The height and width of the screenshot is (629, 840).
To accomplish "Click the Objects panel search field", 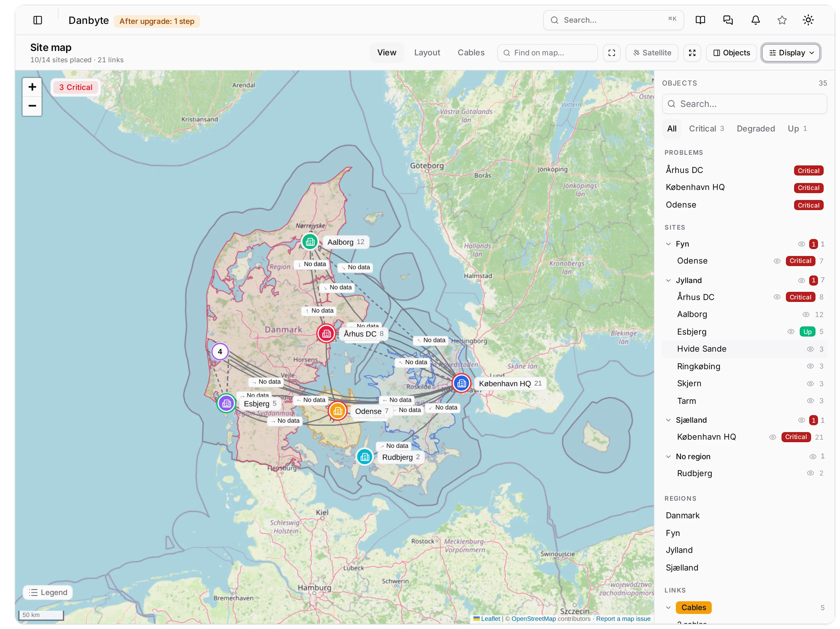I will (744, 104).
